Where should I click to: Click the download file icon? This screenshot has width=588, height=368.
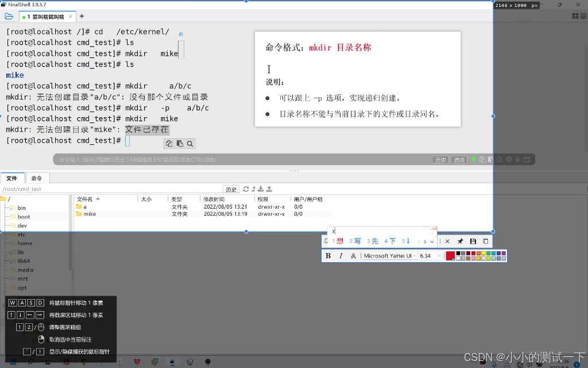point(261,189)
